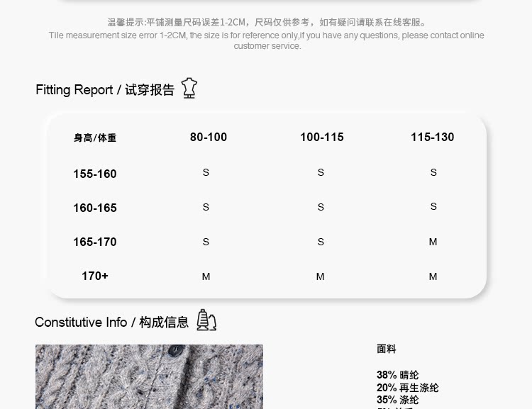Click the Constitutive Info heading
The width and height of the screenshot is (532, 409).
(x=111, y=323)
